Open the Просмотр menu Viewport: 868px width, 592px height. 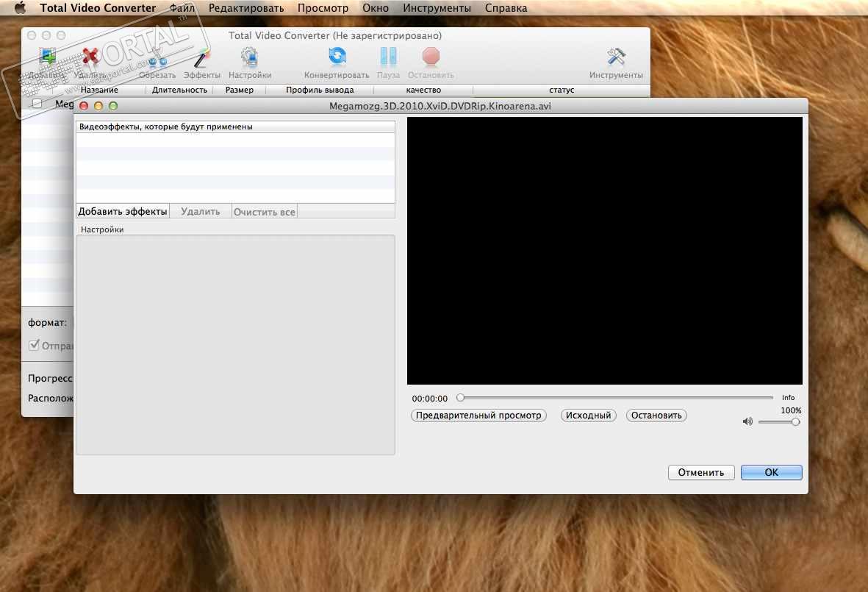click(323, 8)
